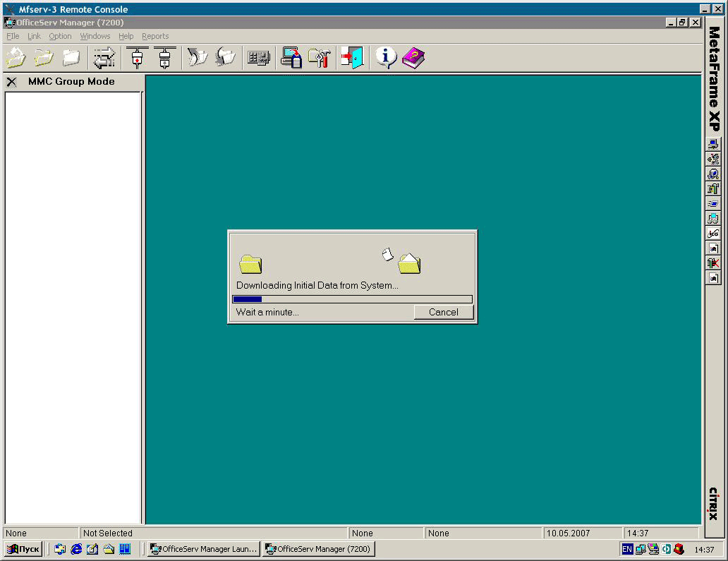Screen dimensions: 728x561
Task: Open the Option menu
Action: 60,36
